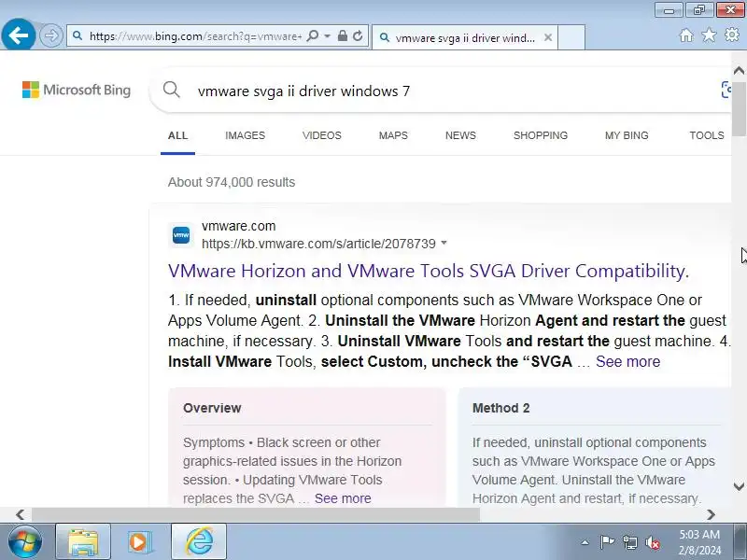747x560 pixels.
Task: Open the address bar autocomplete dropdown arrow
Action: pyautogui.click(x=328, y=36)
